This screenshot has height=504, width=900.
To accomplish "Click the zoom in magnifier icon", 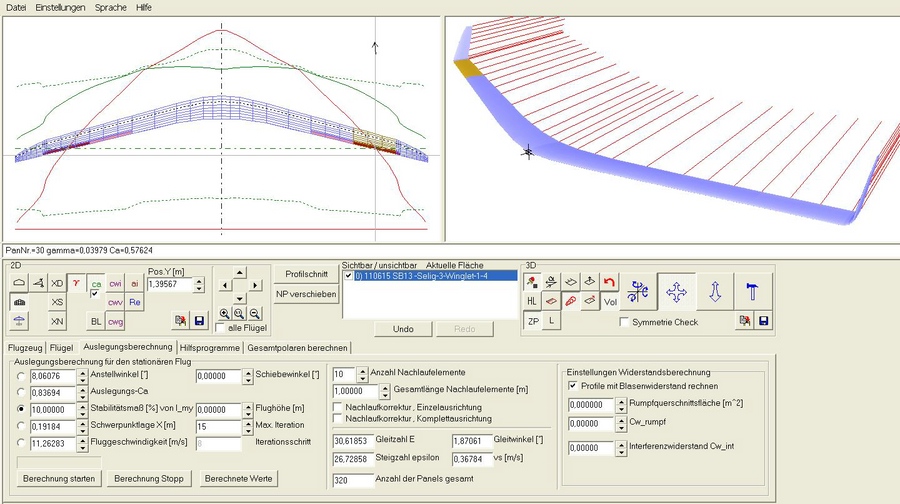I will point(225,313).
